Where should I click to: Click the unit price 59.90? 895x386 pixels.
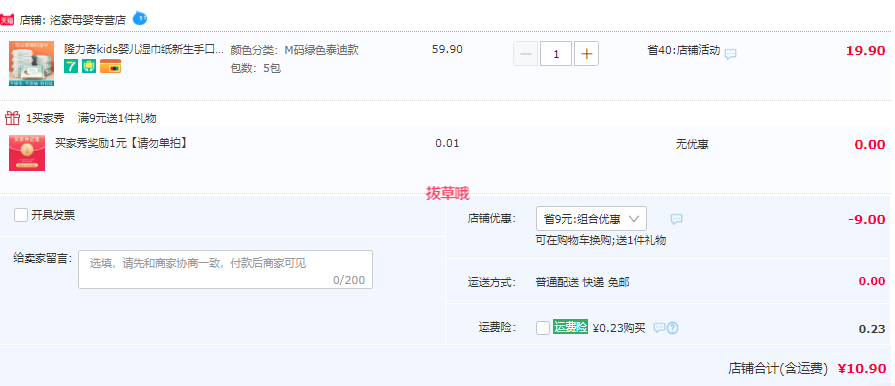(x=448, y=49)
